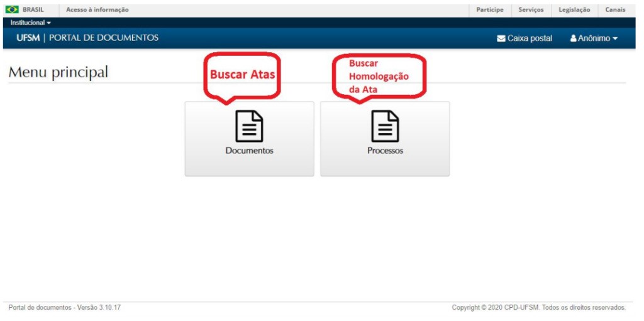Click the Buscar Homologação da Ata callout
Image resolution: width=644 pixels, height=321 pixels.
pos(379,76)
